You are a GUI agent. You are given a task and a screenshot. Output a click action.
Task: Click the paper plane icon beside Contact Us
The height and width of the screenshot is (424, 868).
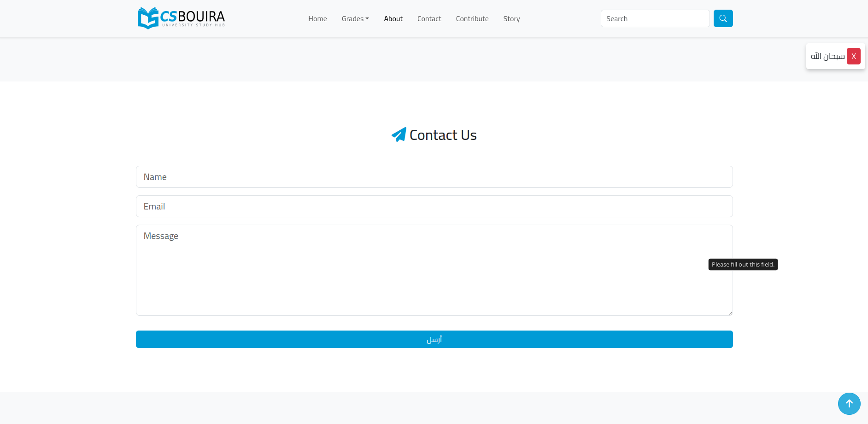399,135
